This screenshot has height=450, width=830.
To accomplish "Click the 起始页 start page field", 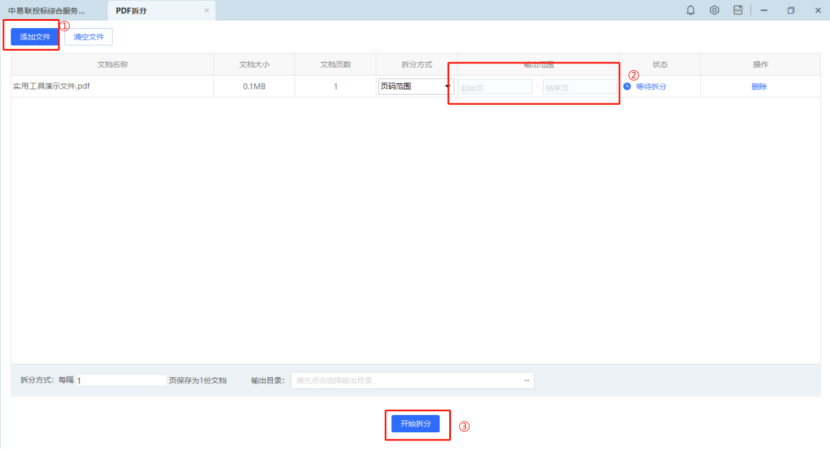I will pyautogui.click(x=495, y=87).
